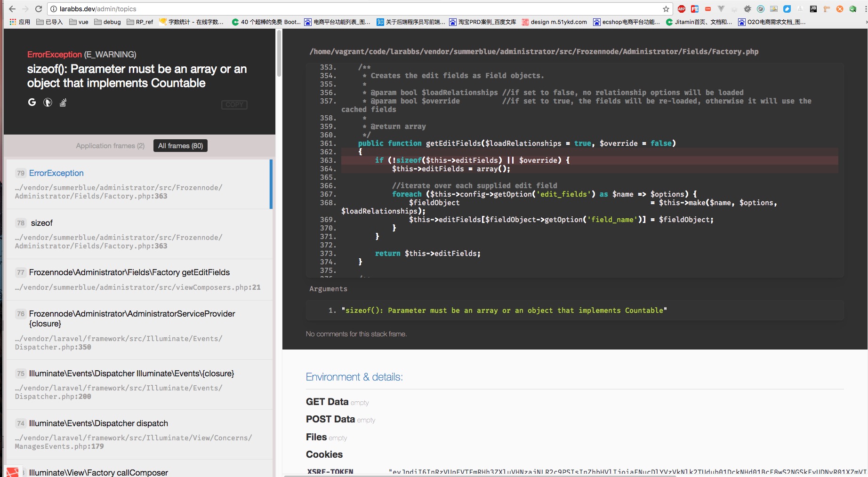Click the POST Data label
The image size is (868, 477).
pos(330,419)
